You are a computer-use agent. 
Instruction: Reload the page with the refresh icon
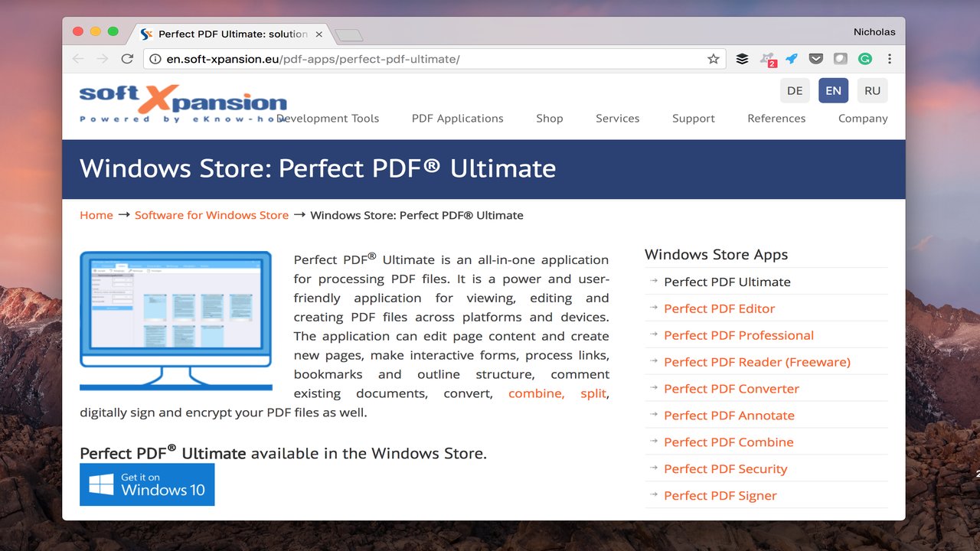(127, 59)
